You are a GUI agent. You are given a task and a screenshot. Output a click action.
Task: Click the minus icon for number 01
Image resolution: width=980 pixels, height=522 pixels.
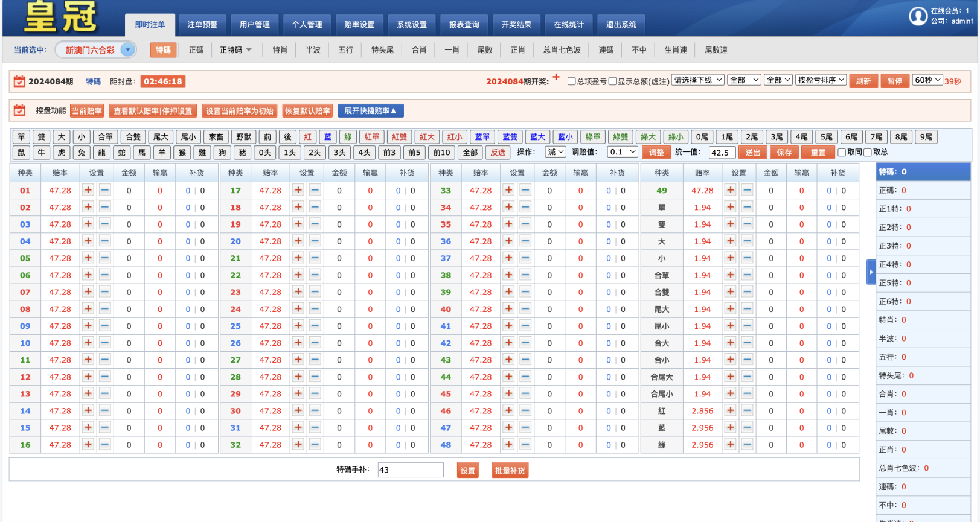105,190
